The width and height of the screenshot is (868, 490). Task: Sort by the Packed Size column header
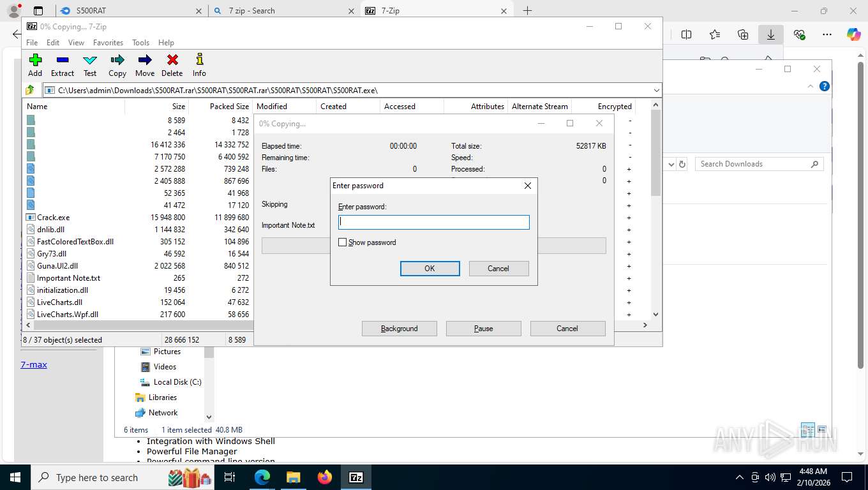pos(220,107)
